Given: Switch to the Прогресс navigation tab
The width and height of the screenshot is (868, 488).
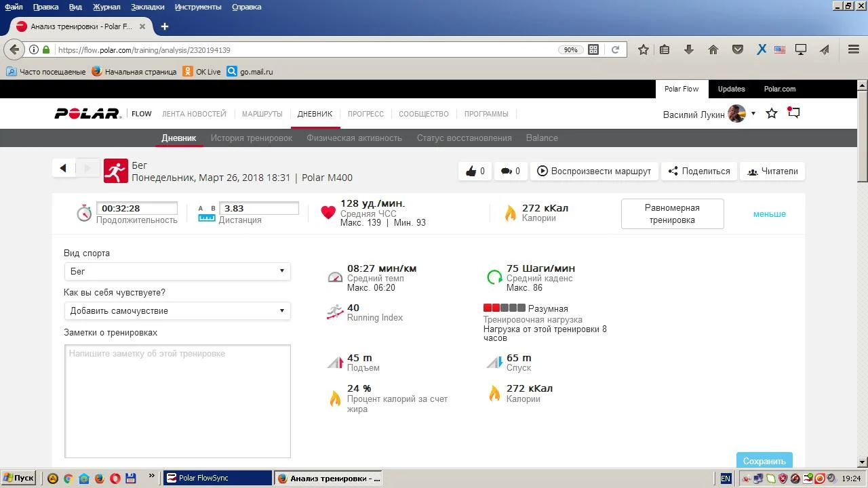Looking at the screenshot, I should click(366, 114).
